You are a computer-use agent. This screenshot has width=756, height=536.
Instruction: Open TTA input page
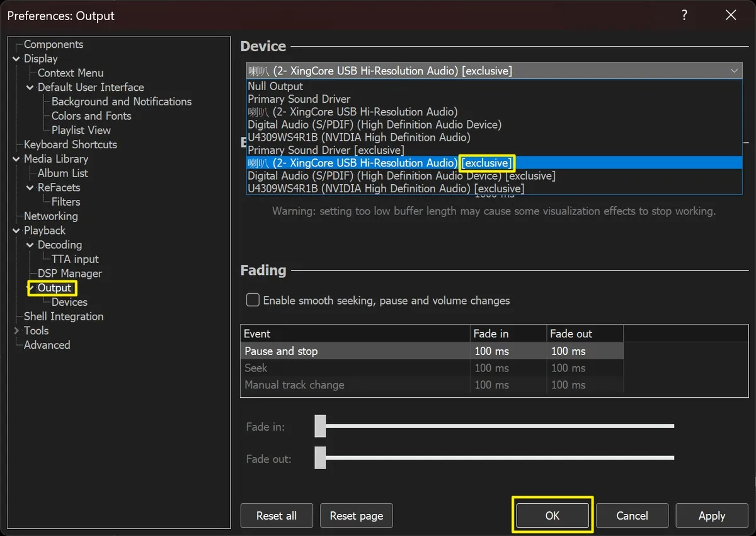tap(75, 259)
